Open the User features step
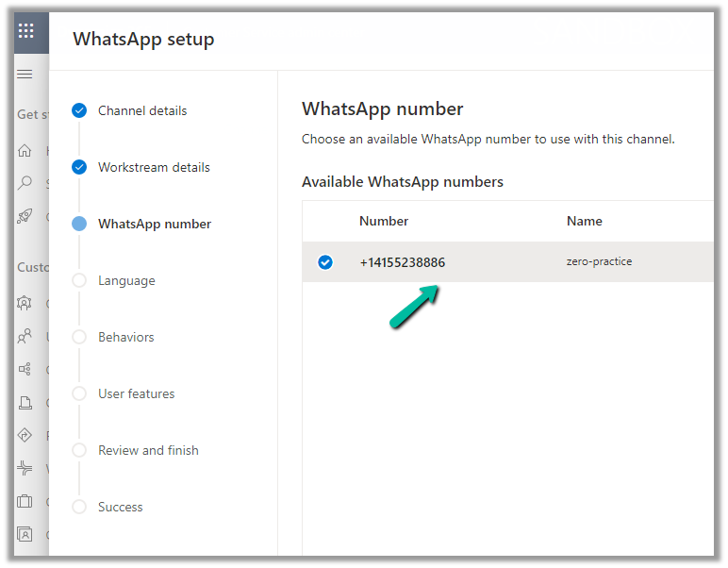Image resolution: width=728 pixels, height=568 pixels. pos(136,393)
